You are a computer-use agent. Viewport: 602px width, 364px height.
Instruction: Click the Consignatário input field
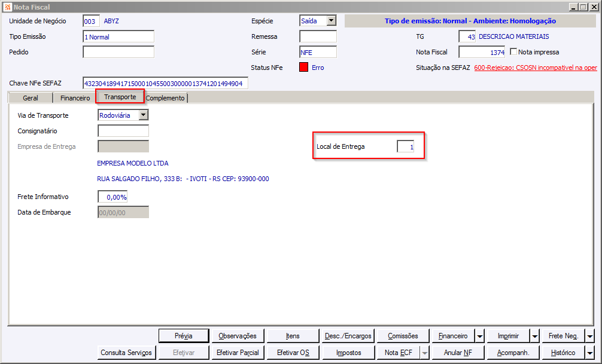pos(123,131)
